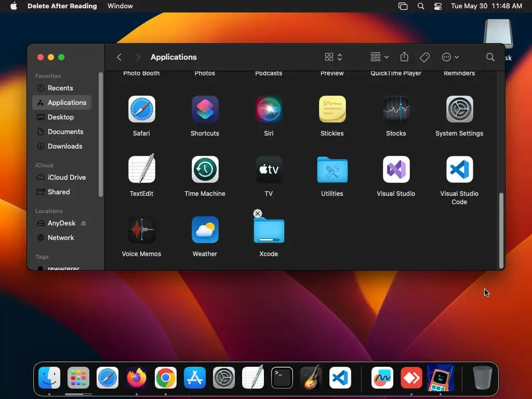This screenshot has height=399, width=532.
Task: Open Launchpad from the Dock
Action: 78,377
